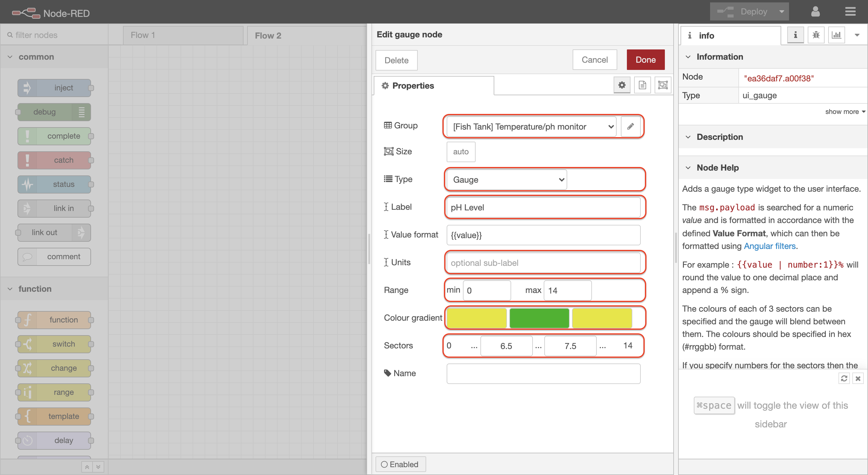Open the hamburger main menu
Viewport: 868px width, 475px height.
click(x=850, y=12)
